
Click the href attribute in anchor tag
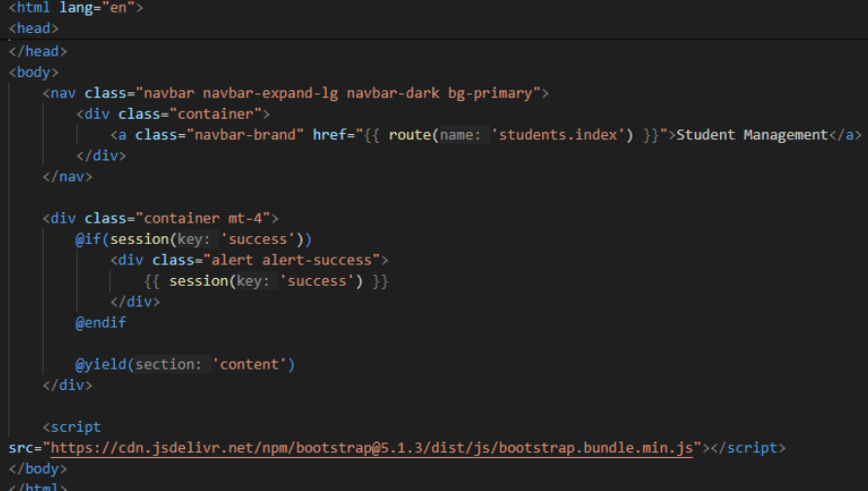tap(329, 135)
